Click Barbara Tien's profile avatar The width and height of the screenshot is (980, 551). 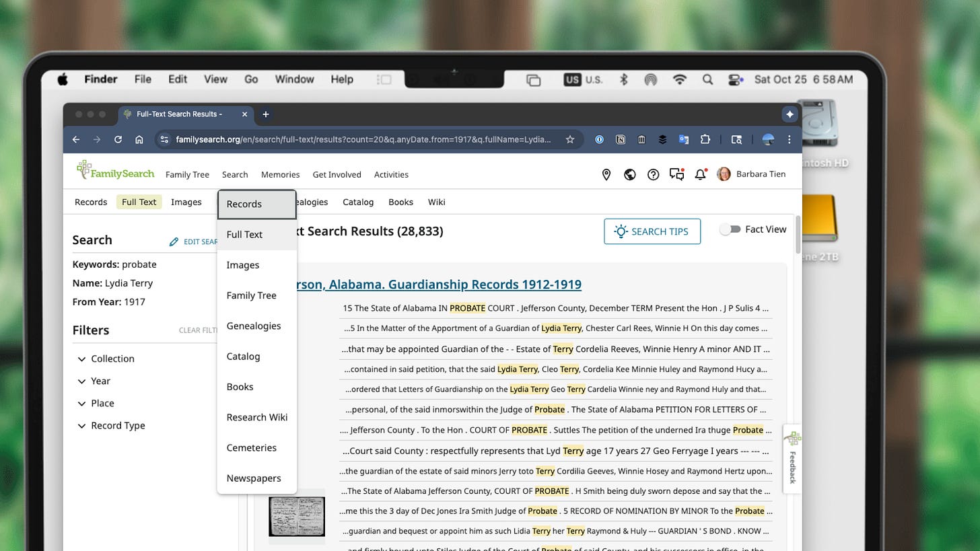point(724,174)
